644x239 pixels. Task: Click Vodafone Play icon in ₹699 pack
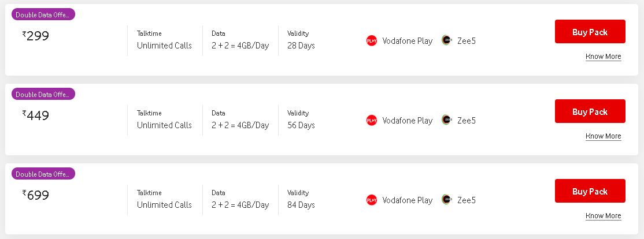[x=372, y=200]
